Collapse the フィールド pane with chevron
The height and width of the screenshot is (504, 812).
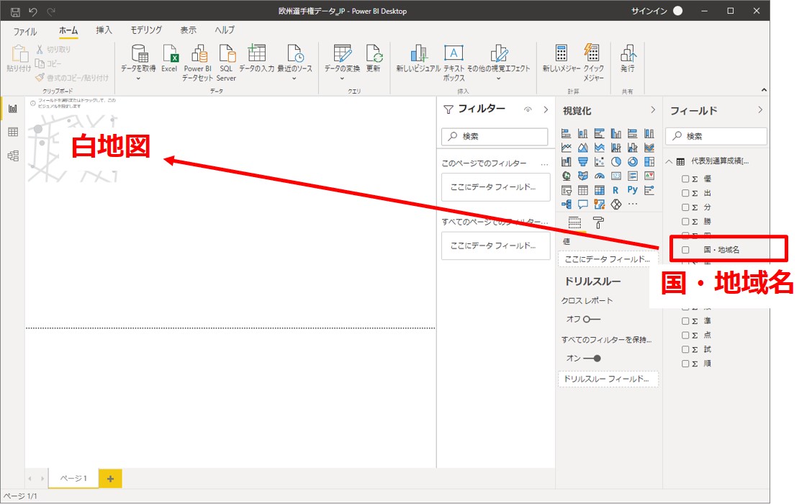(x=760, y=110)
